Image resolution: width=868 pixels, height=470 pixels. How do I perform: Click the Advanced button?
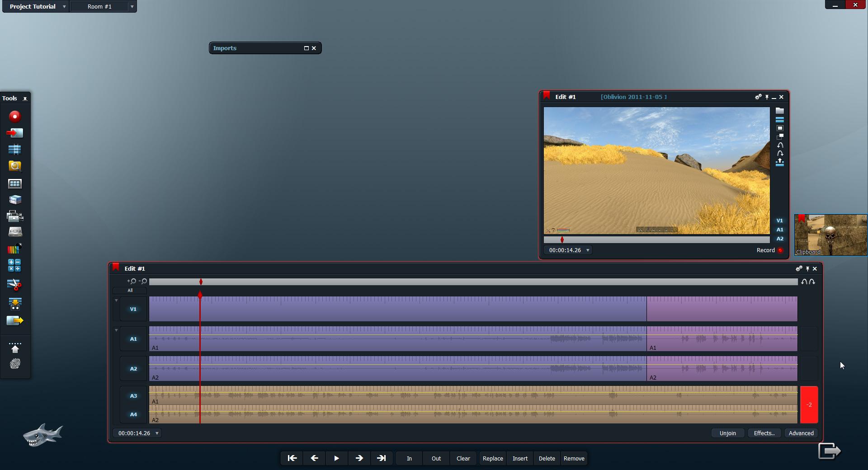pos(801,433)
